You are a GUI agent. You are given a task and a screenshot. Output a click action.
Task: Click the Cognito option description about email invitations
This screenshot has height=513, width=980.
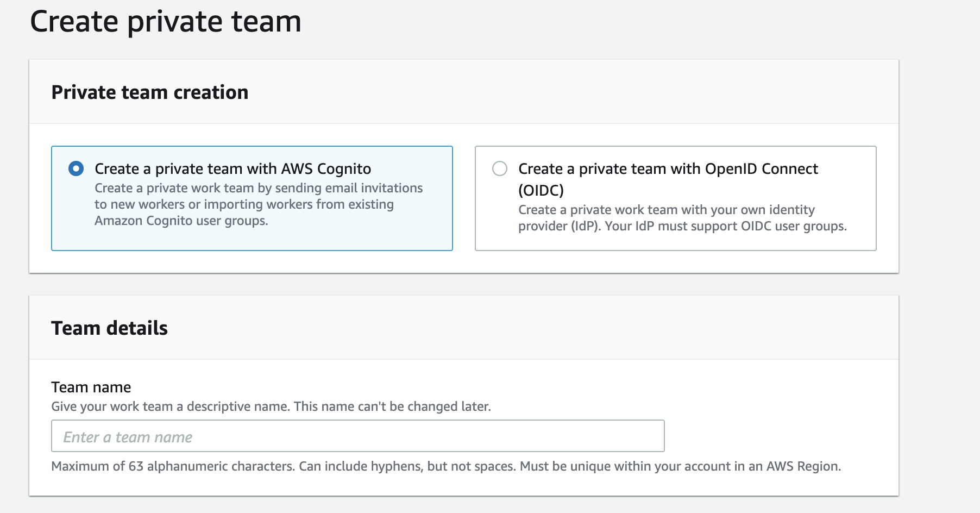pos(259,204)
